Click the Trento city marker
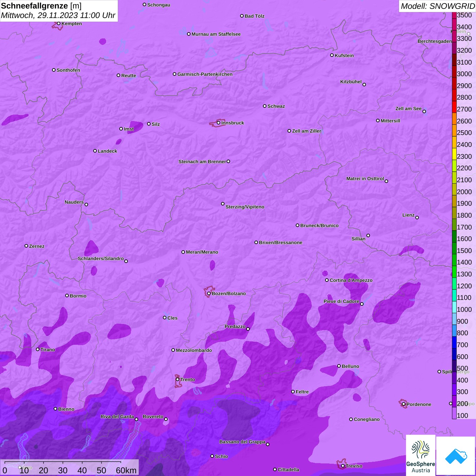Viewport: 476px width, 476px height. point(177,379)
